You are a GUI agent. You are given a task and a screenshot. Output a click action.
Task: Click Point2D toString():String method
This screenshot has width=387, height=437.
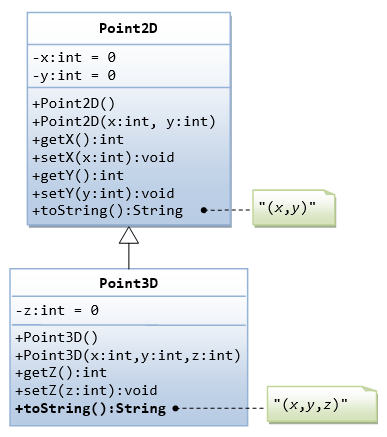(107, 211)
